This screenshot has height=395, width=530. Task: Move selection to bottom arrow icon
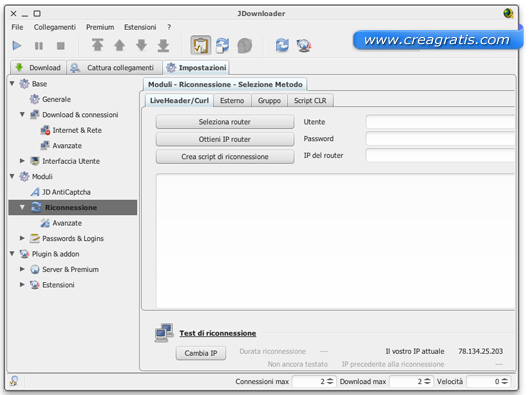pos(163,45)
